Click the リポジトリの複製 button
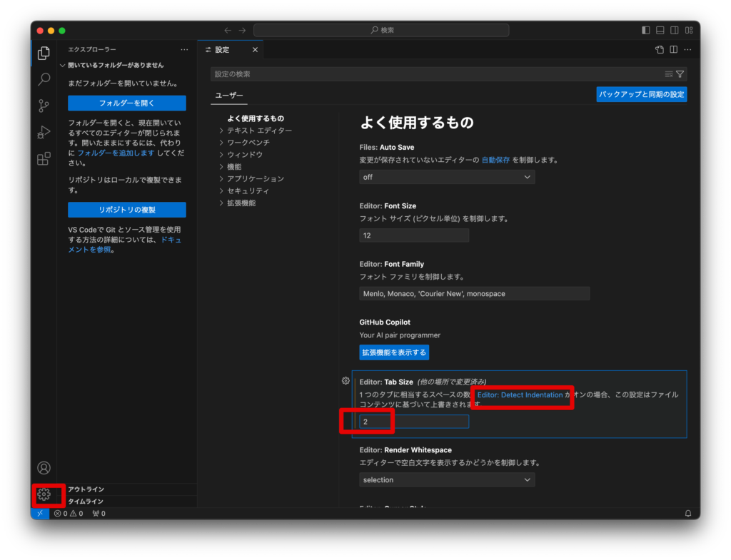Screen dimensions: 731x560 point(127,210)
